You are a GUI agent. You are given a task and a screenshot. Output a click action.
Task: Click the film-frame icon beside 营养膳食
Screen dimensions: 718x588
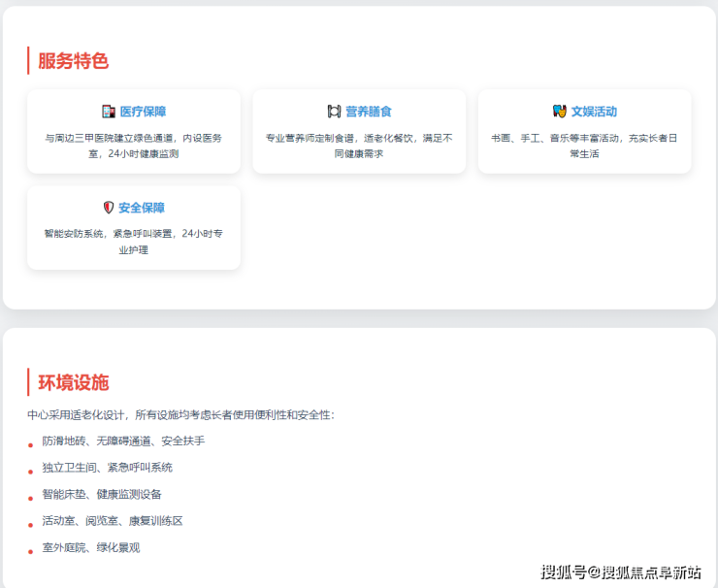pyautogui.click(x=334, y=112)
